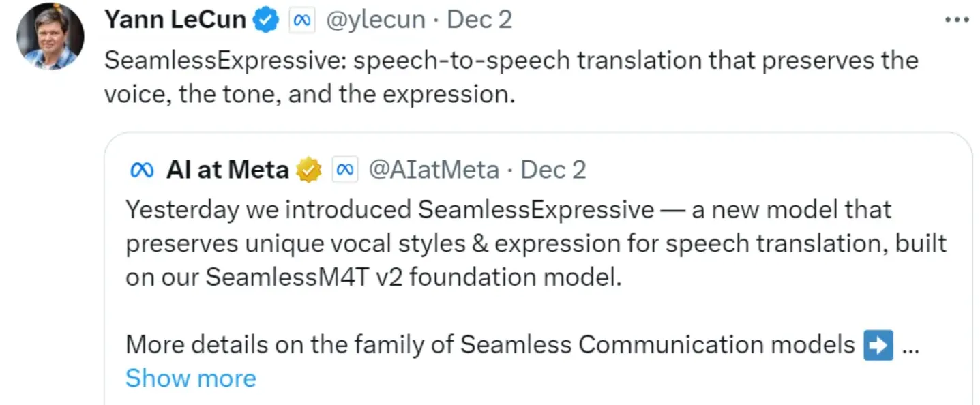Click the Dec 2 timestamp in the quoted tweet

[x=553, y=169]
